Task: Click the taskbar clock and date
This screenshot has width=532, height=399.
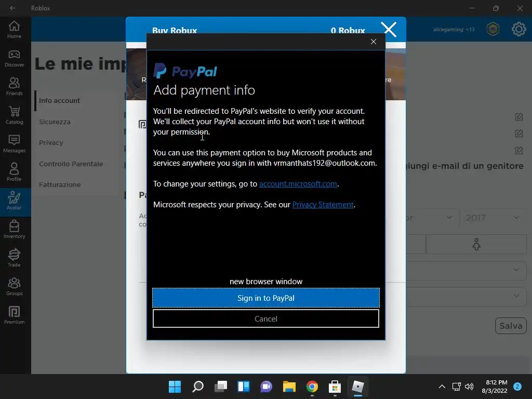Action: (495, 387)
